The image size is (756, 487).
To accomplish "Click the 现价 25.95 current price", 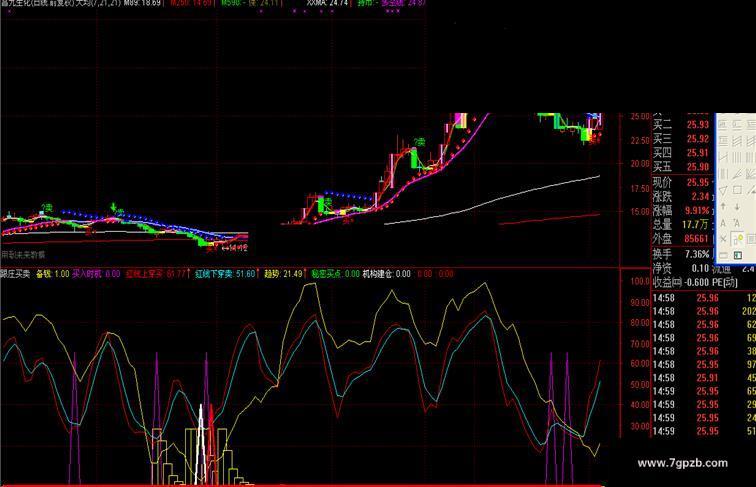I will (681, 182).
